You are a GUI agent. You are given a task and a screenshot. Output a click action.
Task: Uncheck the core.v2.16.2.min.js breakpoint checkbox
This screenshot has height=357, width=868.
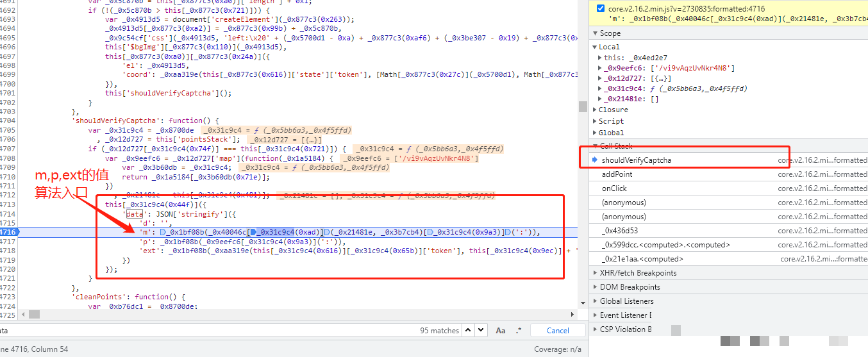coord(600,8)
